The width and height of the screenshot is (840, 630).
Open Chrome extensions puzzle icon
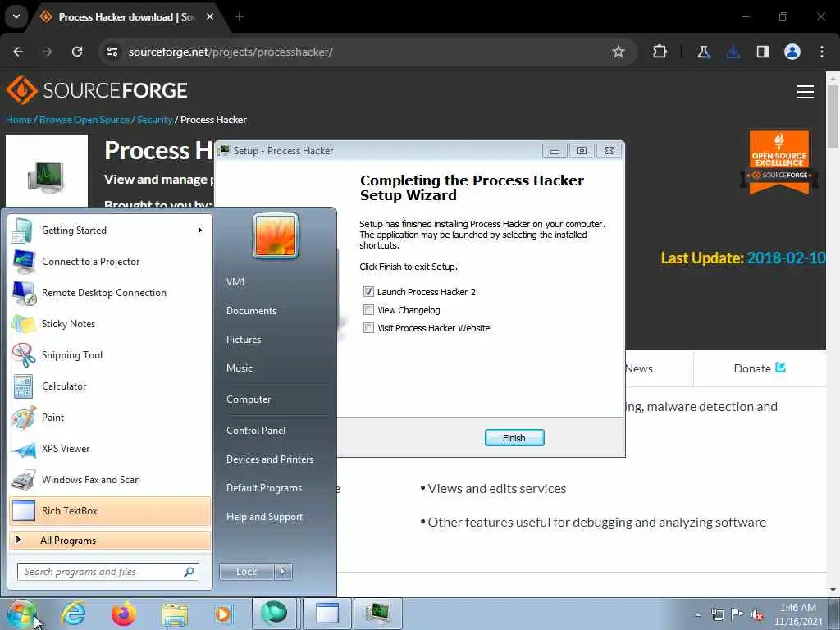point(660,52)
